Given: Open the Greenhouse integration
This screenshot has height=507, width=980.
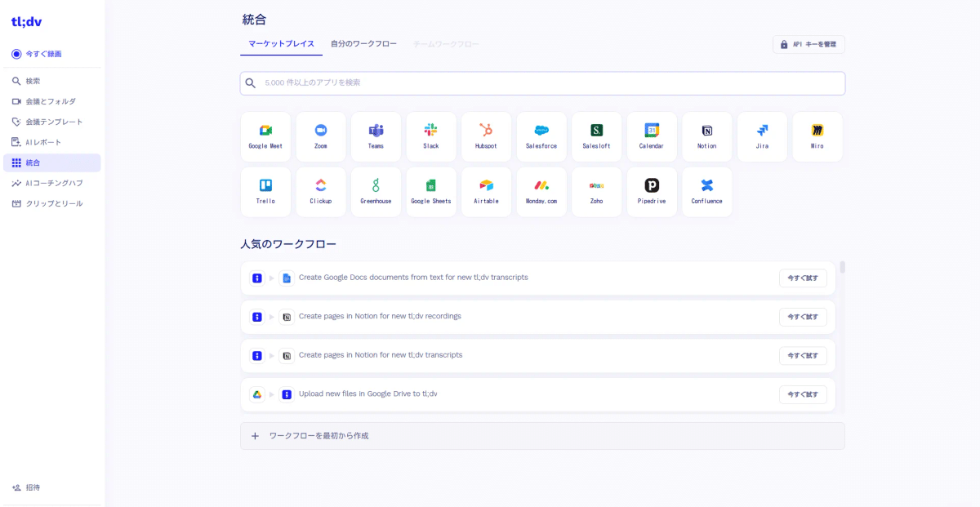Looking at the screenshot, I should (x=376, y=192).
